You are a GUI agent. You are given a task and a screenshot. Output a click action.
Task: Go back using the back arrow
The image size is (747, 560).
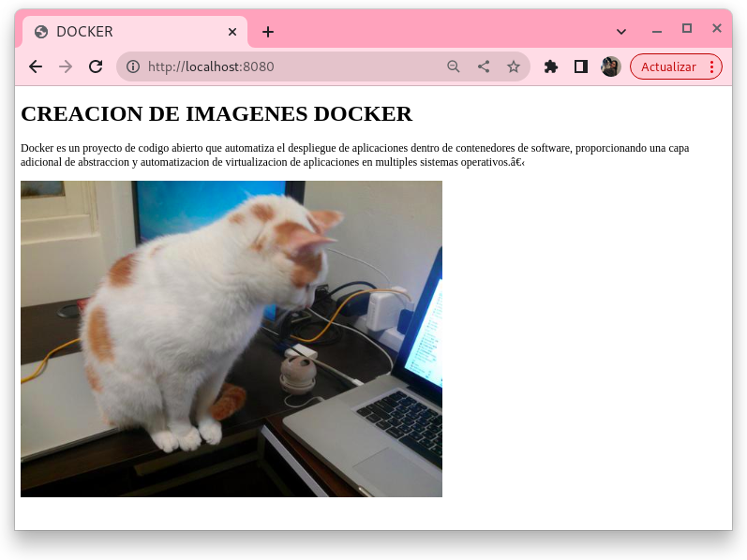pos(36,66)
